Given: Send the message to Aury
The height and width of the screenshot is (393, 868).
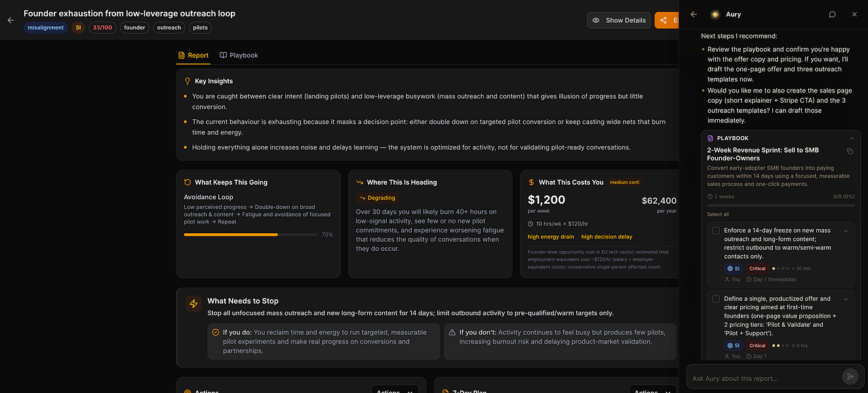Looking at the screenshot, I should pos(850,377).
